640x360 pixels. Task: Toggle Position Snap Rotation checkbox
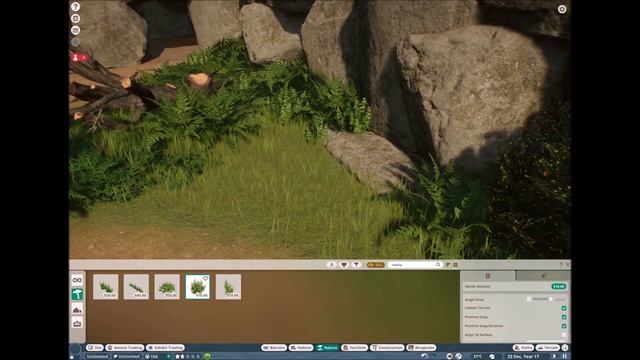564,326
